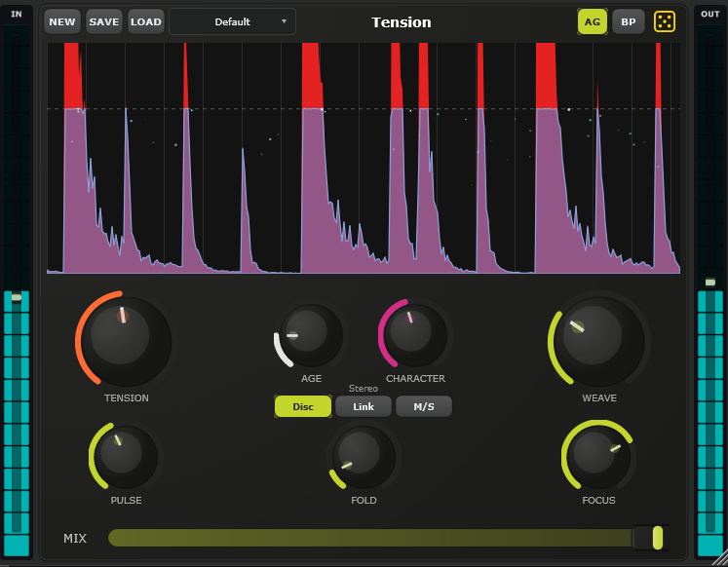The height and width of the screenshot is (567, 728).
Task: Click the randomize dice icon
Action: pos(664,21)
